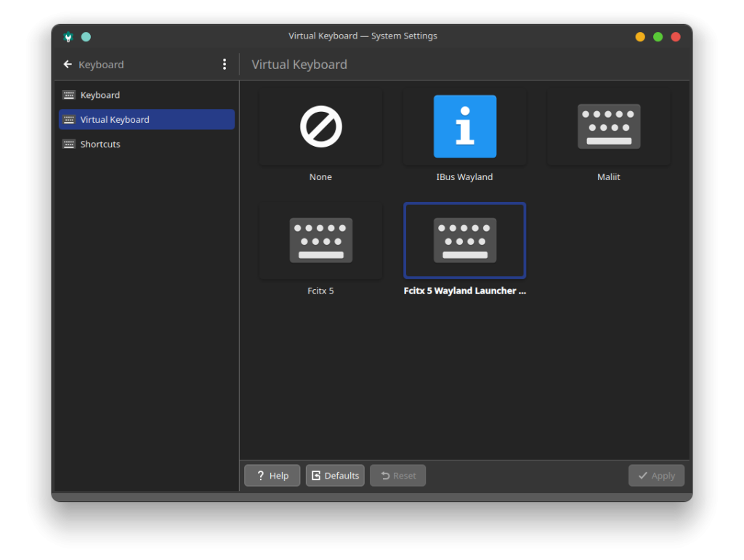The width and height of the screenshot is (744, 560).
Task: Close System Settings with the red button
Action: point(676,36)
